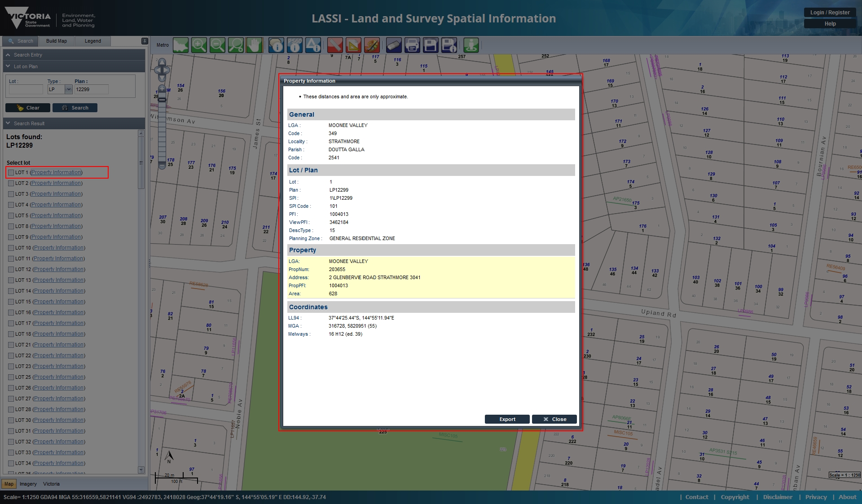Open the Privacy footer link
Viewport: 862px width, 504px height.
[x=816, y=497]
